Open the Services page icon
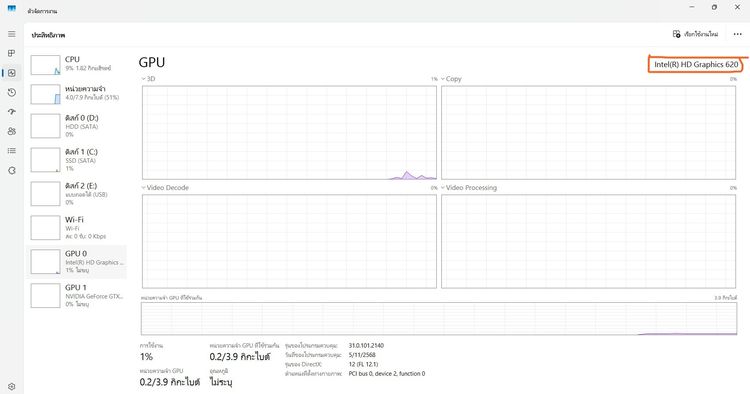Image resolution: width=750 pixels, height=394 pixels. click(11, 170)
